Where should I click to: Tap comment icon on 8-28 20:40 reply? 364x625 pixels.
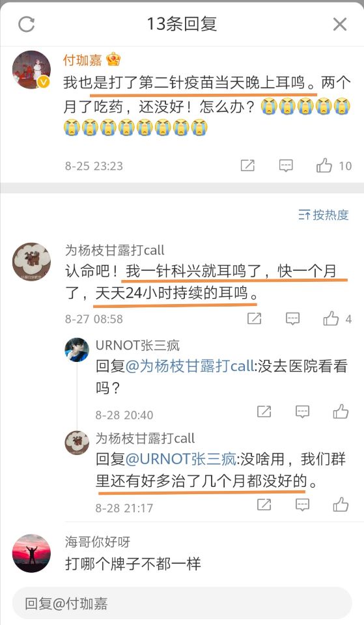click(303, 411)
